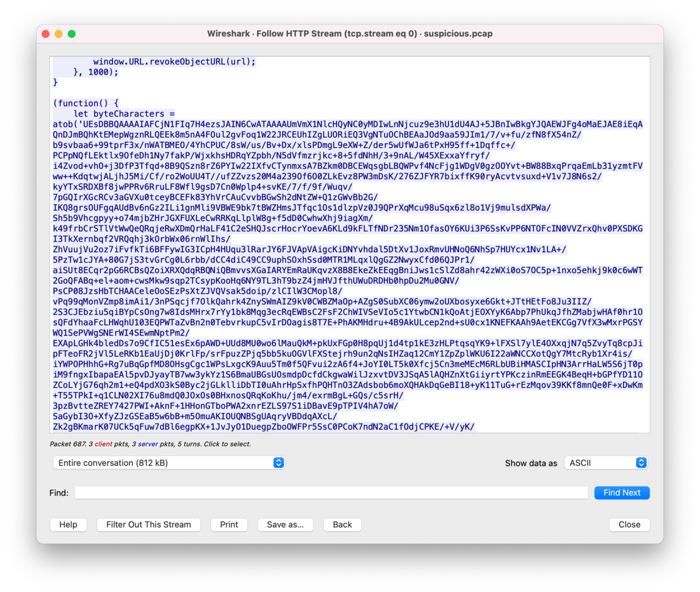Click Filter Out This Stream button

(x=149, y=525)
